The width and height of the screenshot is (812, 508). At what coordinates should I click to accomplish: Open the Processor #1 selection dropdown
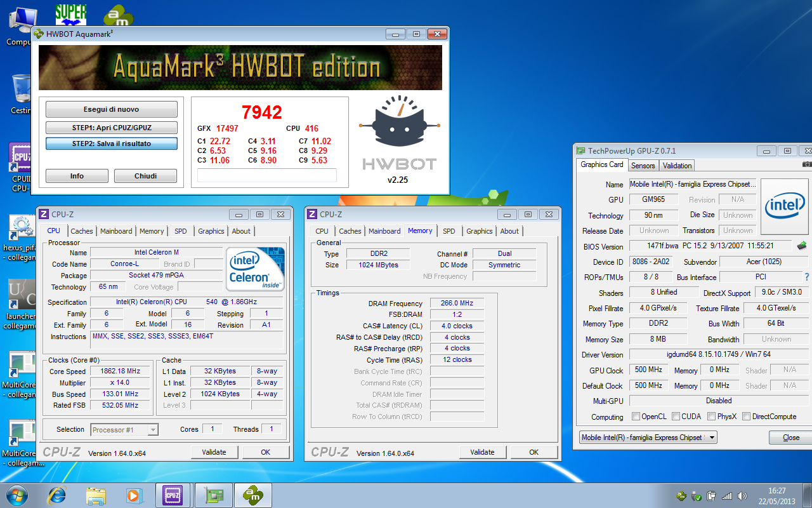tap(124, 430)
